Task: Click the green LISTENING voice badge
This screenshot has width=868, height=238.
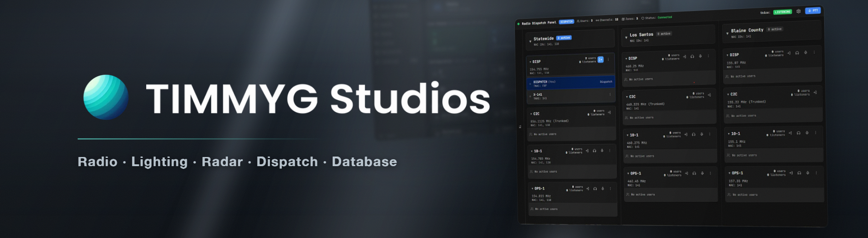Action: (783, 12)
